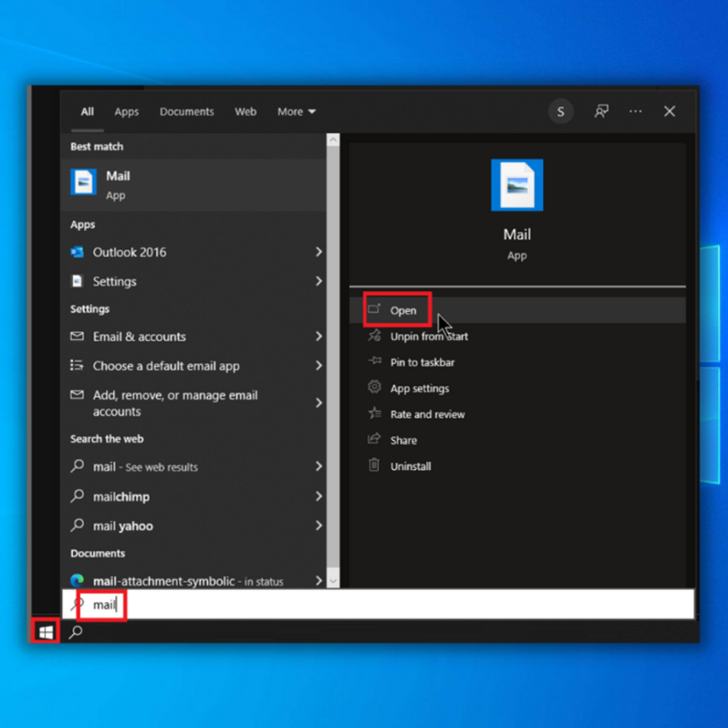The image size is (728, 728).
Task: Switch to the Apps tab
Action: tap(127, 112)
